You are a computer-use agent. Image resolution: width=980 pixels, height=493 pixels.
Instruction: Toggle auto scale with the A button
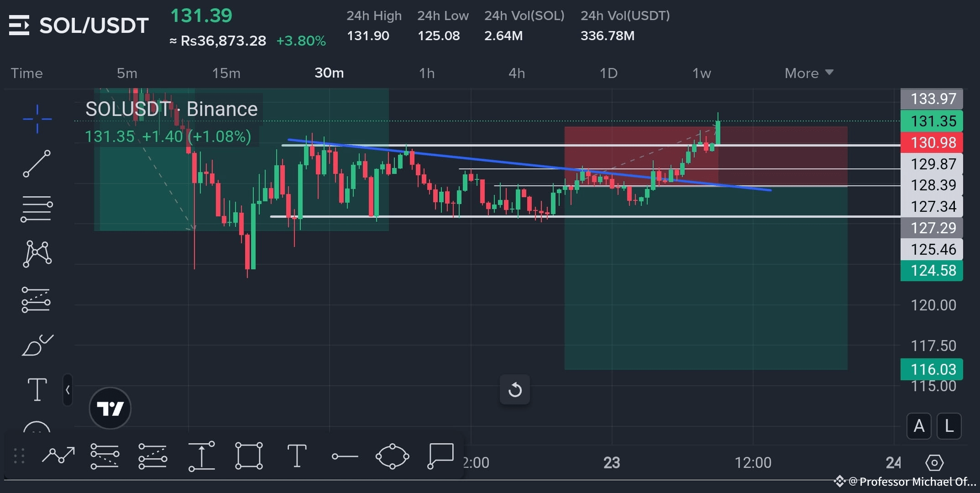[x=919, y=426]
